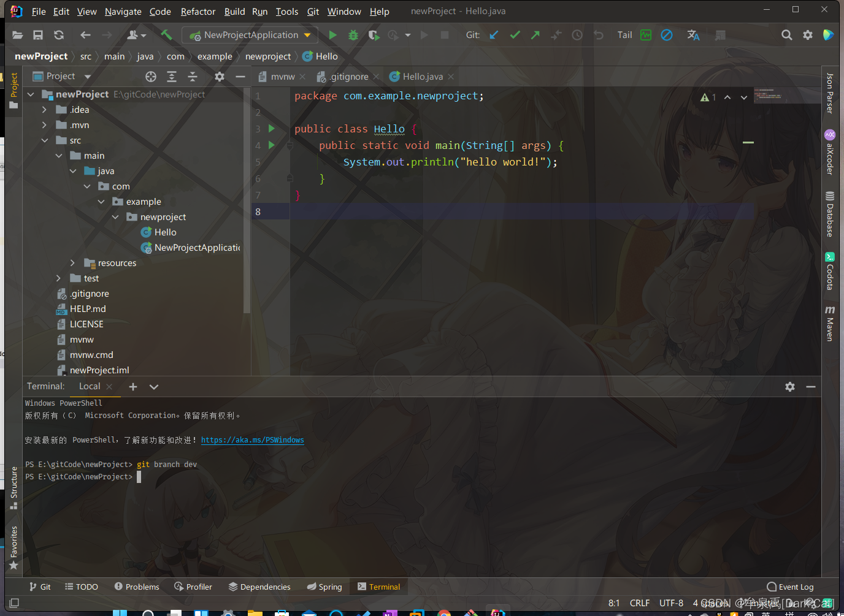The image size is (844, 616).
Task: Commit changes with the green checkmark
Action: point(515,35)
